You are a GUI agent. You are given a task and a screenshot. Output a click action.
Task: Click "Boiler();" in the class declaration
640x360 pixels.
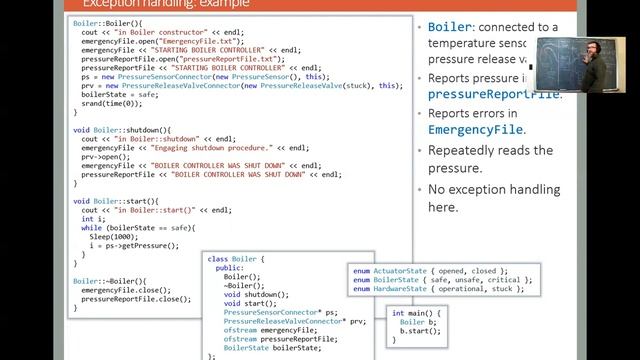(x=242, y=277)
